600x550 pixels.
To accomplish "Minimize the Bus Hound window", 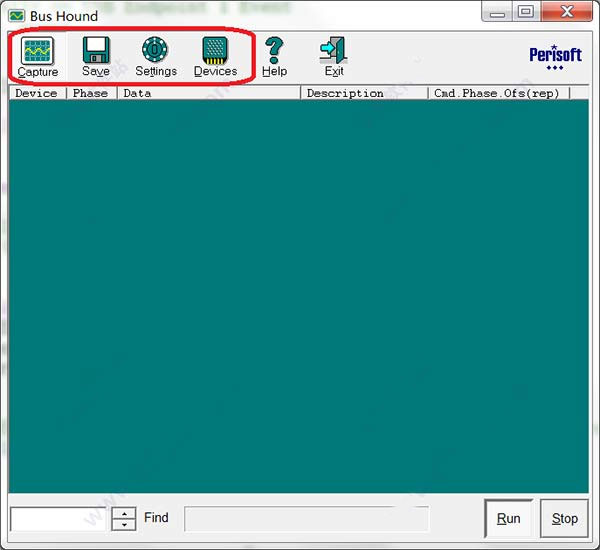I will pyautogui.click(x=497, y=11).
